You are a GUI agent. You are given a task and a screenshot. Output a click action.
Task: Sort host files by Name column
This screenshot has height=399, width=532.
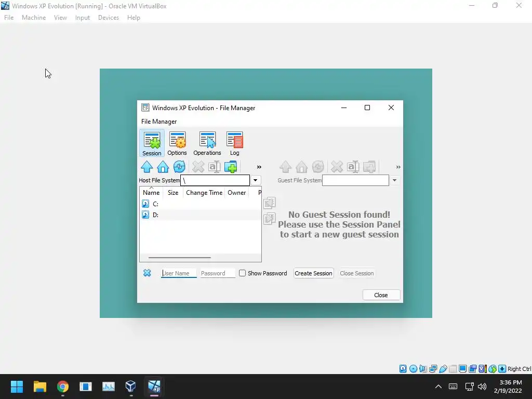click(151, 193)
